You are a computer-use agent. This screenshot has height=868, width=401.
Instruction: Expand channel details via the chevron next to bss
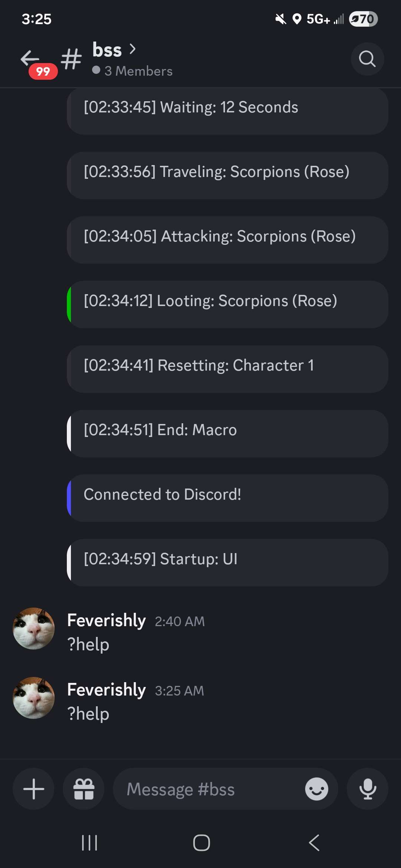(x=133, y=49)
